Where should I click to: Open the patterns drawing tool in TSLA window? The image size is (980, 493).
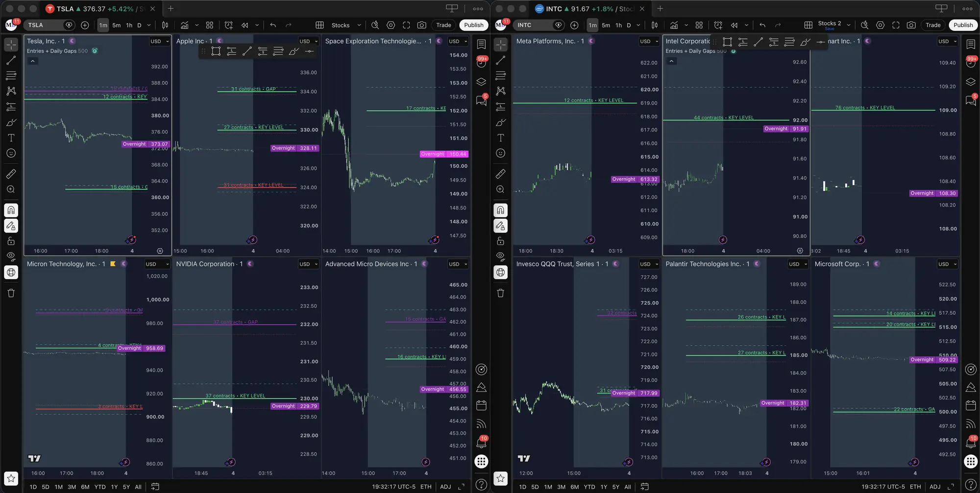point(11,91)
